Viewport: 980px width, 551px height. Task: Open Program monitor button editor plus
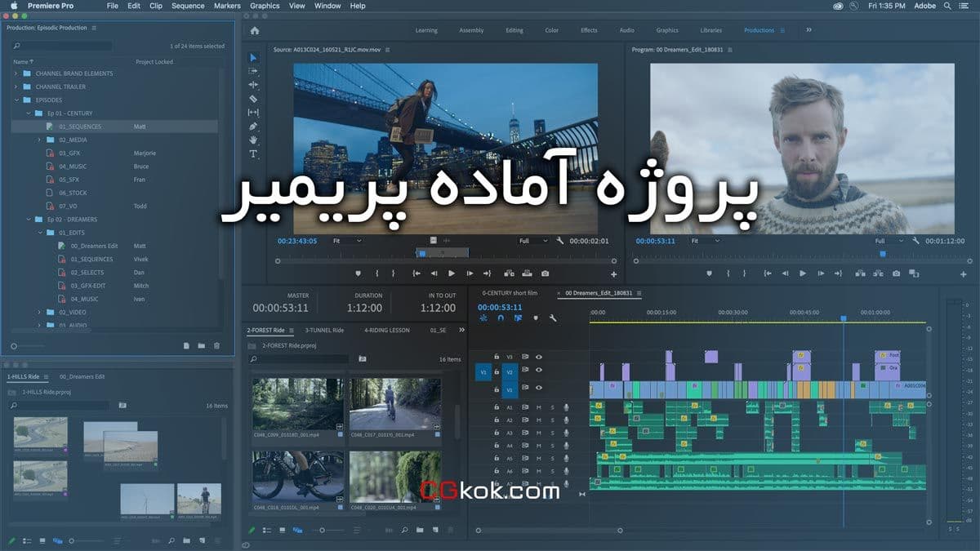pos(965,274)
